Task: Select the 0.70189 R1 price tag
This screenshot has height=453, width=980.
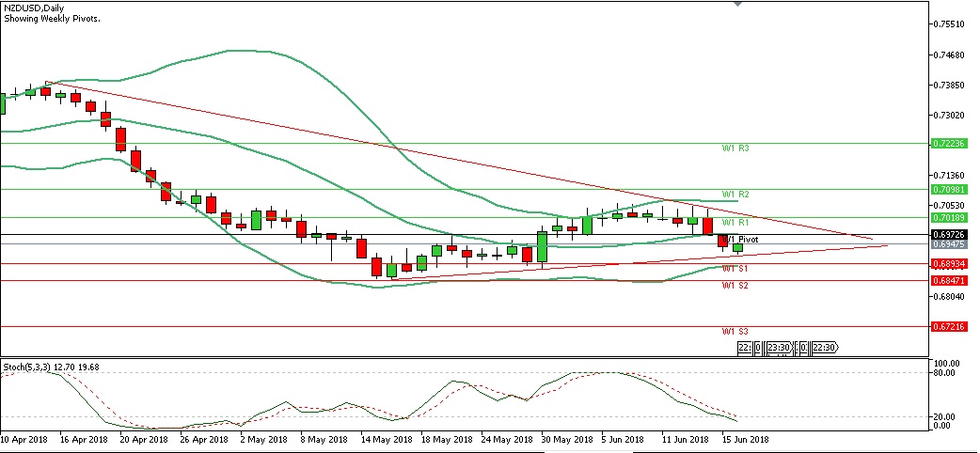Action: [949, 217]
